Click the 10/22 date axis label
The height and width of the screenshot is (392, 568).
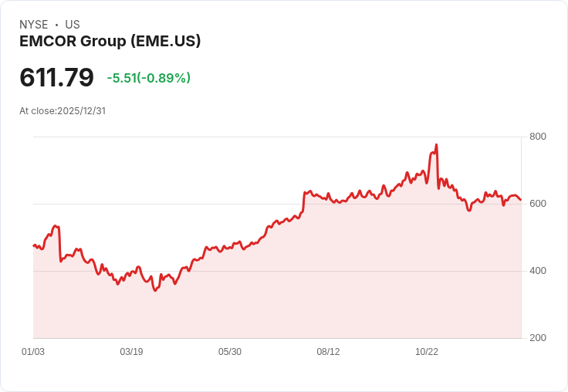click(427, 352)
